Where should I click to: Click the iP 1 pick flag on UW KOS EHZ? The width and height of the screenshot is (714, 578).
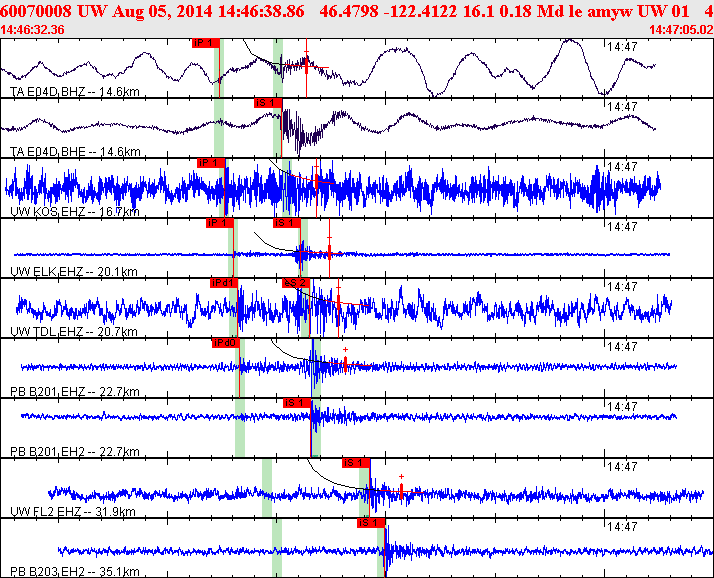(x=211, y=163)
